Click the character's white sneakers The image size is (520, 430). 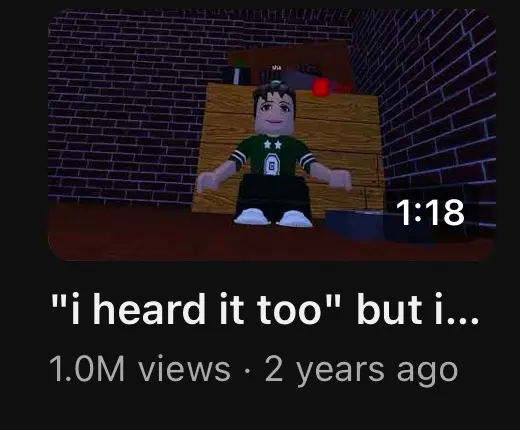coord(273,217)
